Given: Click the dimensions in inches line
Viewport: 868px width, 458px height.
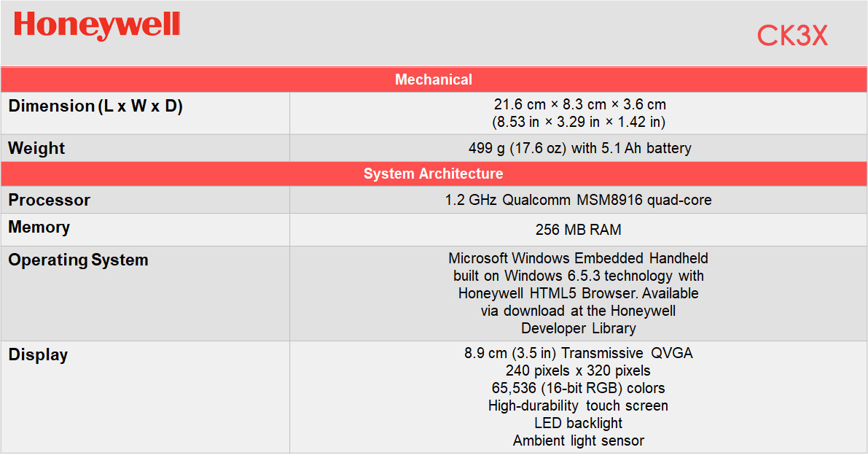Looking at the screenshot, I should [x=579, y=122].
